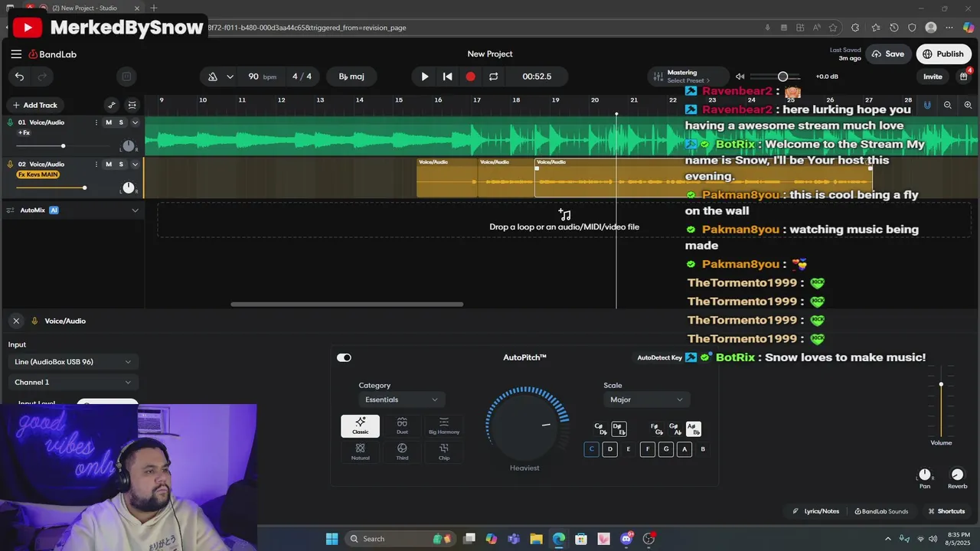Add a new track
The height and width of the screenshot is (551, 980).
click(x=35, y=105)
